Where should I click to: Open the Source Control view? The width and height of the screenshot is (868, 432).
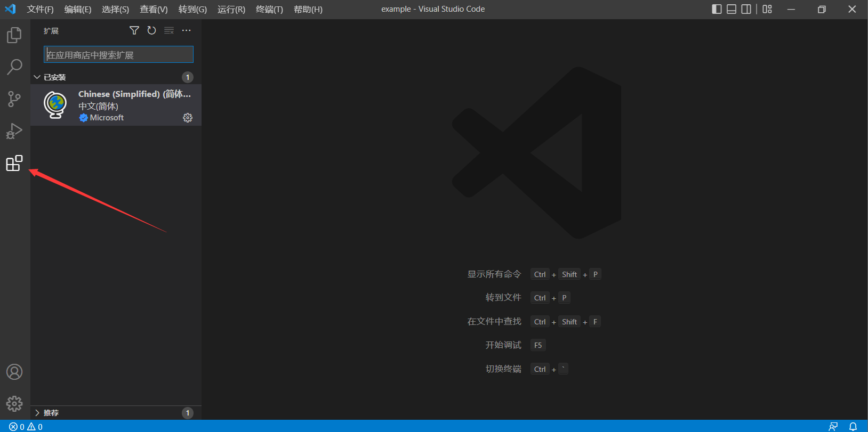(14, 99)
